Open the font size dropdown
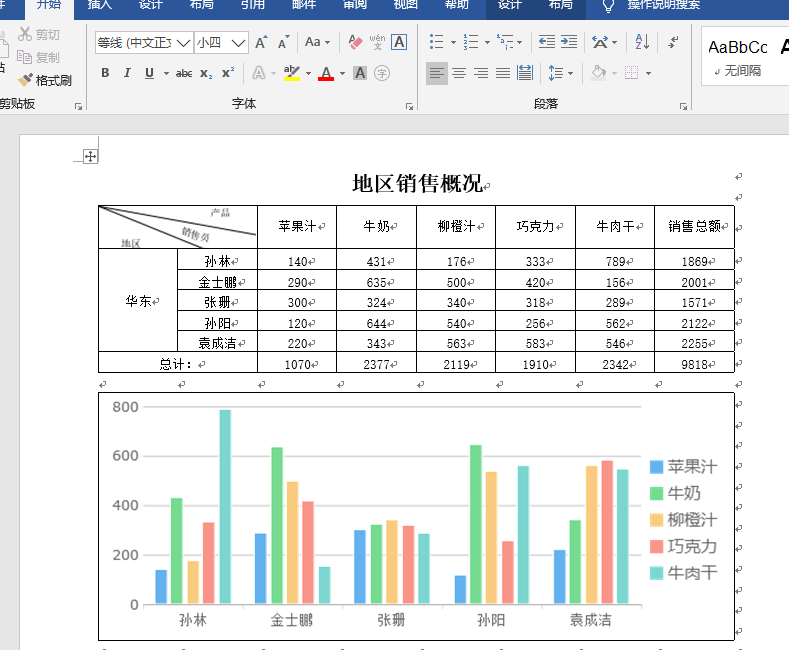The width and height of the screenshot is (789, 650). [238, 43]
